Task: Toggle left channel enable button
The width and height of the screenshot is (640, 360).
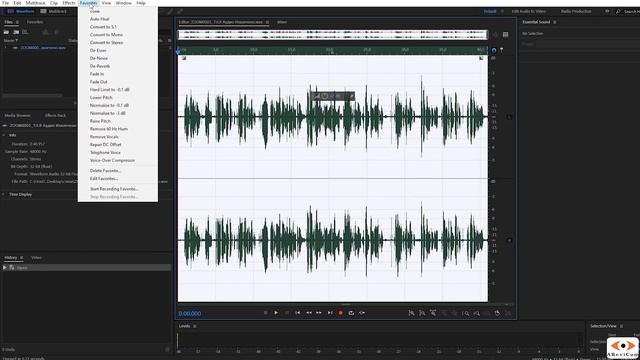Action: click(x=509, y=117)
